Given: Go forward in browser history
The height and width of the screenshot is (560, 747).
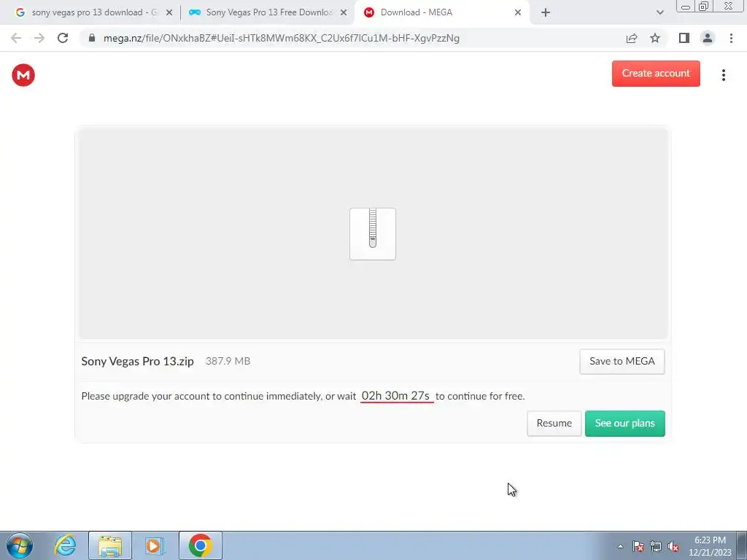Looking at the screenshot, I should (x=39, y=38).
